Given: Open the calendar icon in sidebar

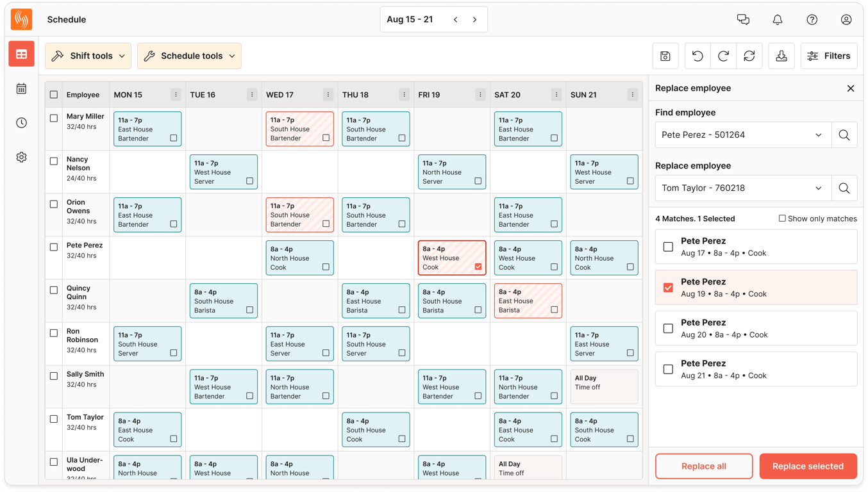Looking at the screenshot, I should click(x=21, y=88).
